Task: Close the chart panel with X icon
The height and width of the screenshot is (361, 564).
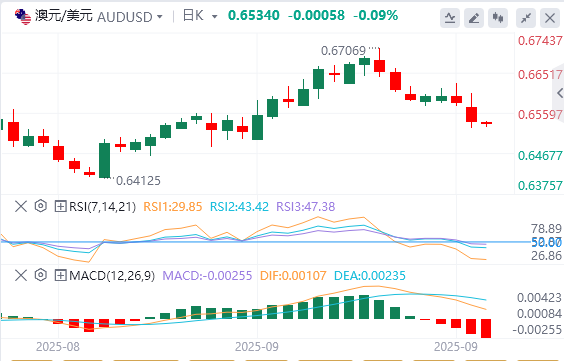Action: 550,18
